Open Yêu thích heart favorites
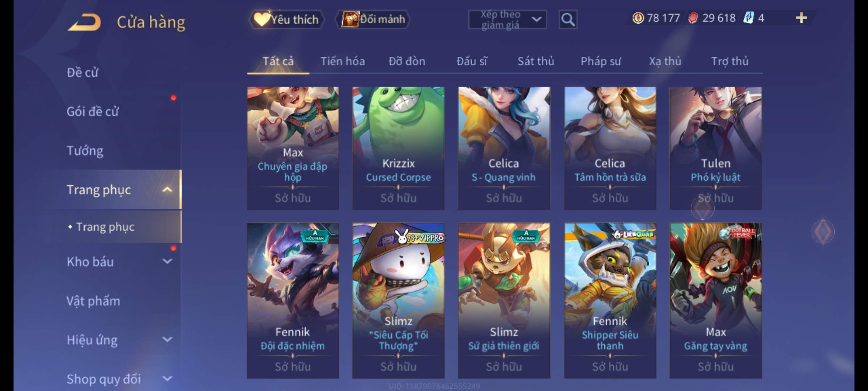 tap(286, 20)
